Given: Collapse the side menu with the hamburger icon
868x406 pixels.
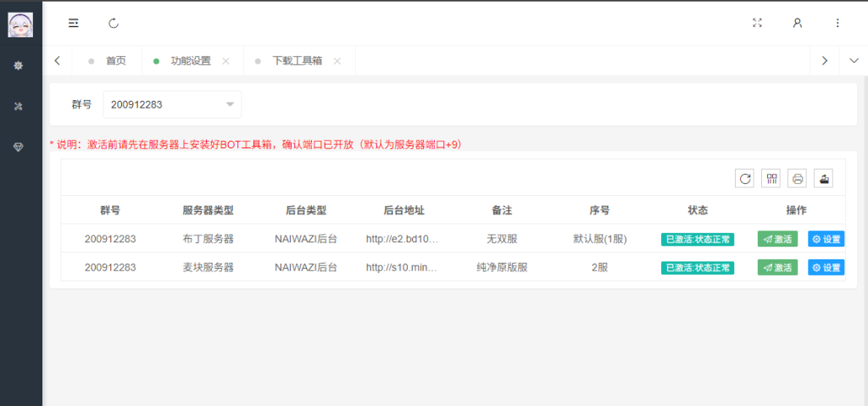Looking at the screenshot, I should coord(74,23).
